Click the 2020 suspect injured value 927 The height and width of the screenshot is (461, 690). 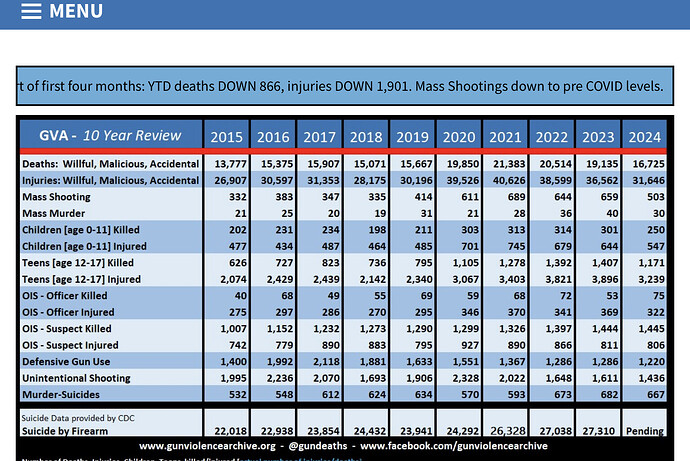click(x=470, y=345)
